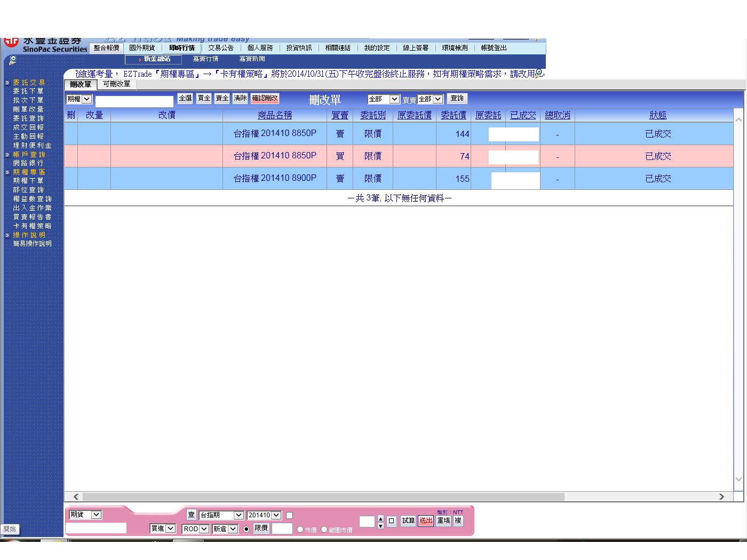This screenshot has height=560, width=747.
Task: Open the 買進 buy/sell dropdown
Action: 163,529
